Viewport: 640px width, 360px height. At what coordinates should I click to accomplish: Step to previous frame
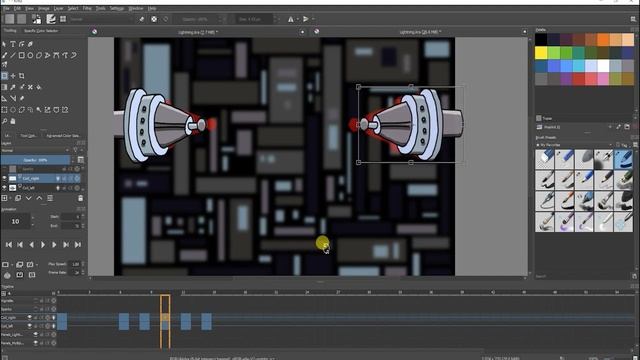click(31, 244)
